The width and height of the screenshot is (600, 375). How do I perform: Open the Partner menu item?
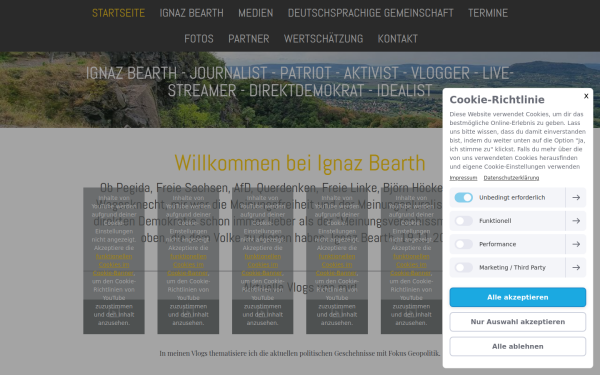pos(249,39)
